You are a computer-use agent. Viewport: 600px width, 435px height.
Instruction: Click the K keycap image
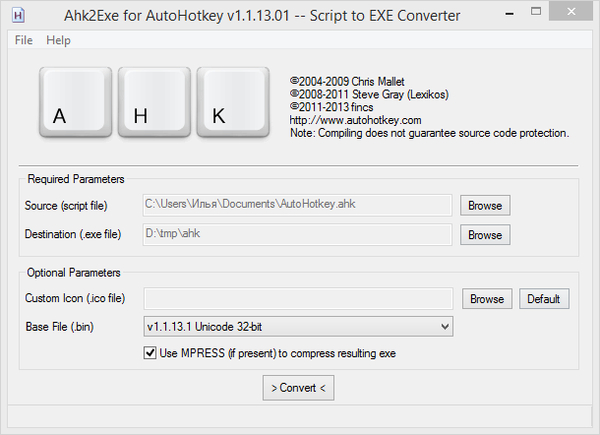232,104
